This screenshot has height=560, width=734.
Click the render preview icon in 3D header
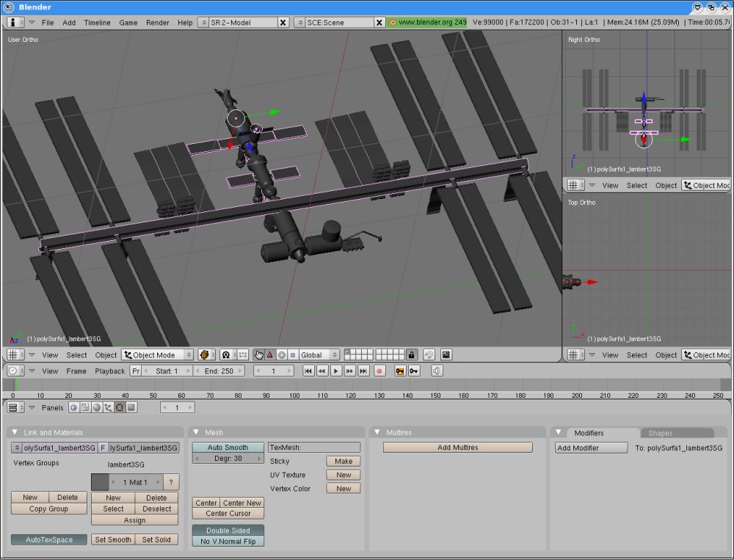(446, 355)
